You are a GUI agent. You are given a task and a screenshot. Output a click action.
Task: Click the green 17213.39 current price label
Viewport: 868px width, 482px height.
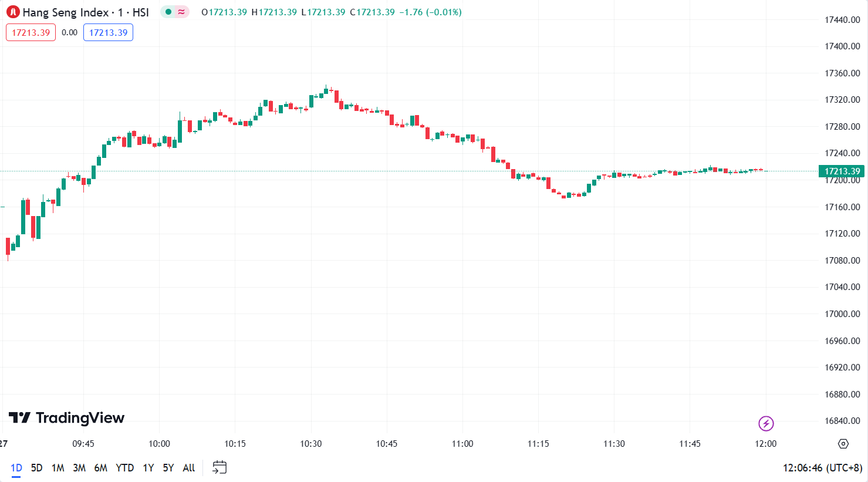[x=842, y=171]
